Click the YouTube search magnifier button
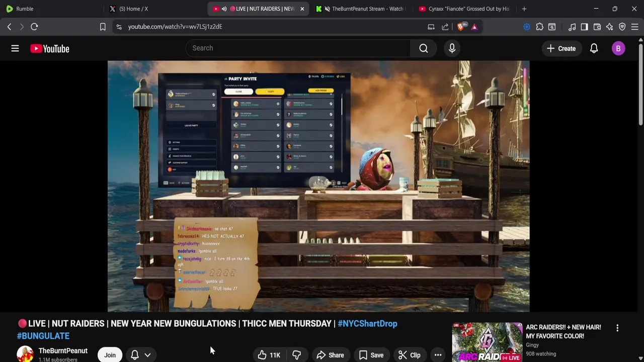This screenshot has height=362, width=644. tap(424, 48)
